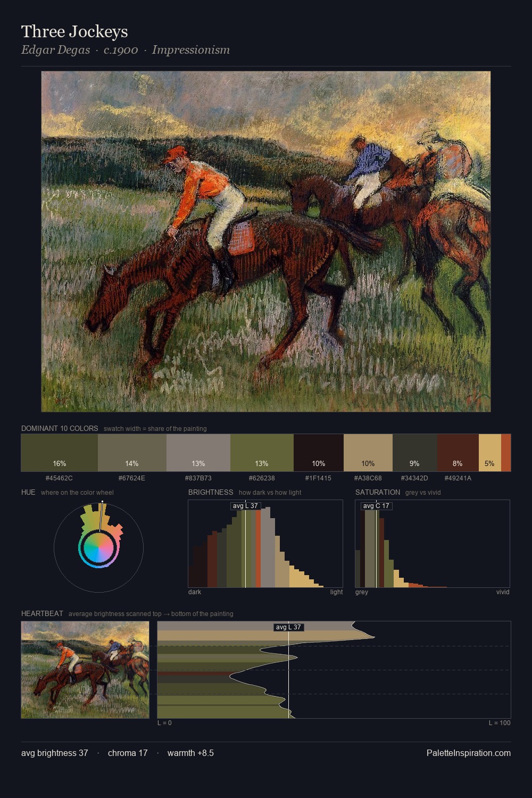The width and height of the screenshot is (532, 798).
Task: Click the DOMINANT 10 COLORS heading
Action: tap(60, 428)
